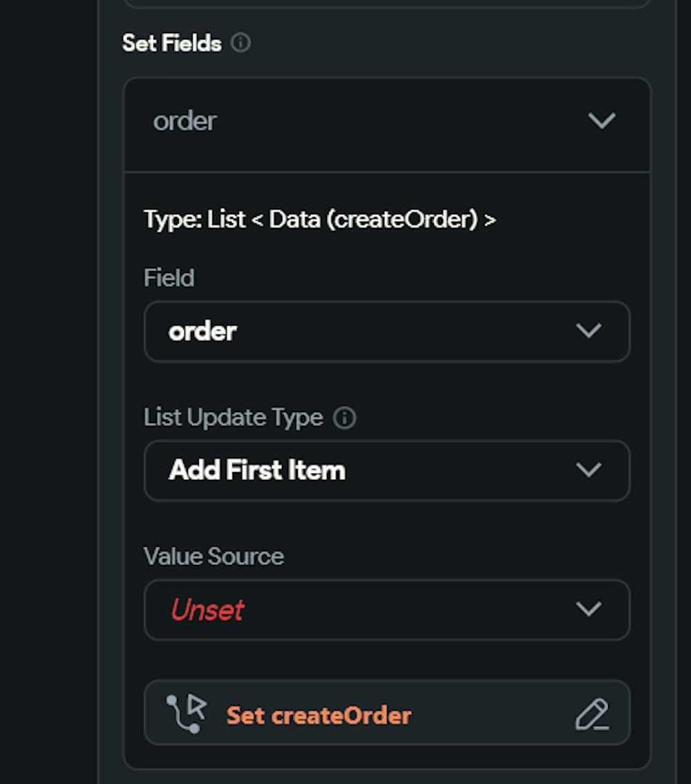This screenshot has height=784, width=691.
Task: Open the Value Source dropdown marked Unset
Action: [373, 610]
